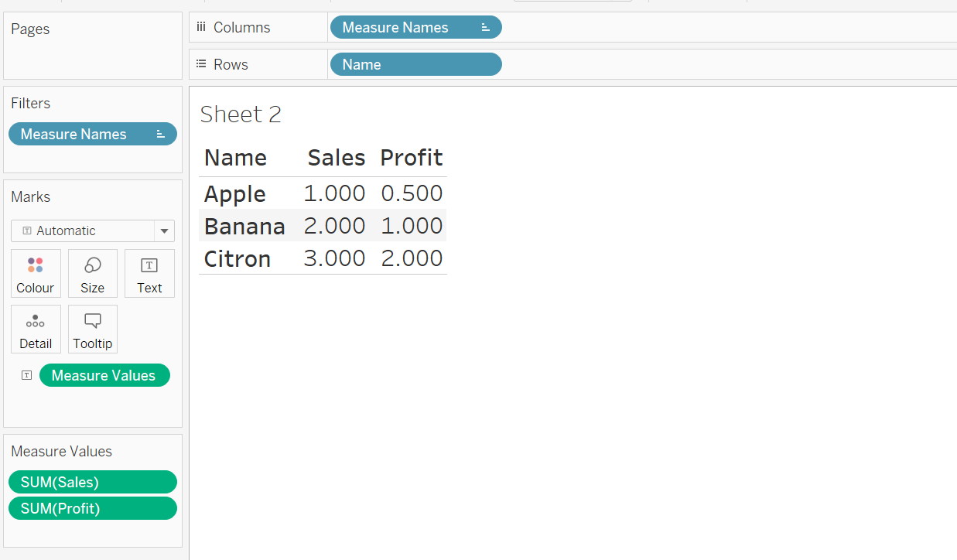The image size is (957, 560).
Task: Open the Tooltip marks card
Action: (92, 329)
